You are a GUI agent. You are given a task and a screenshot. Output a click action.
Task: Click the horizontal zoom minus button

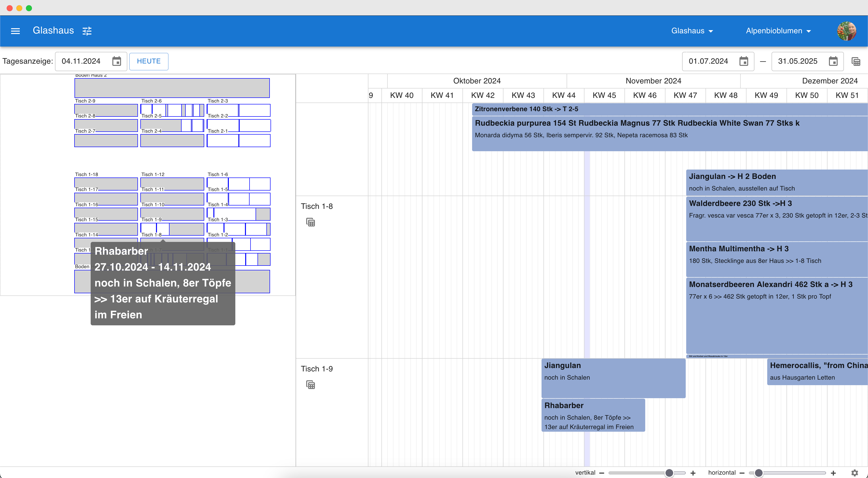[742, 473]
